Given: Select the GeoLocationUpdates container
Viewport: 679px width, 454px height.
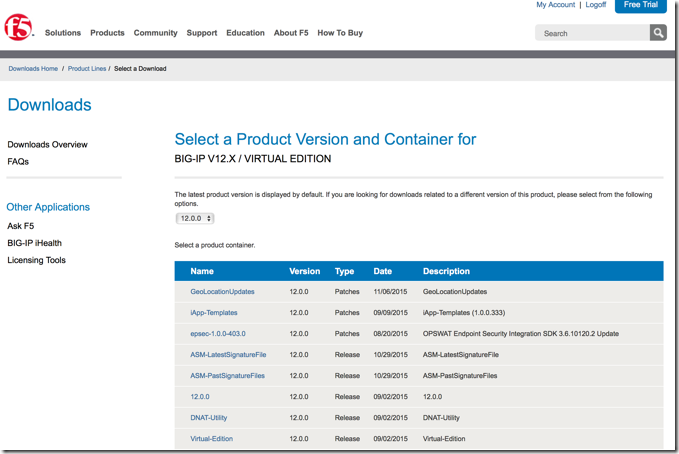Looking at the screenshot, I should pos(222,292).
